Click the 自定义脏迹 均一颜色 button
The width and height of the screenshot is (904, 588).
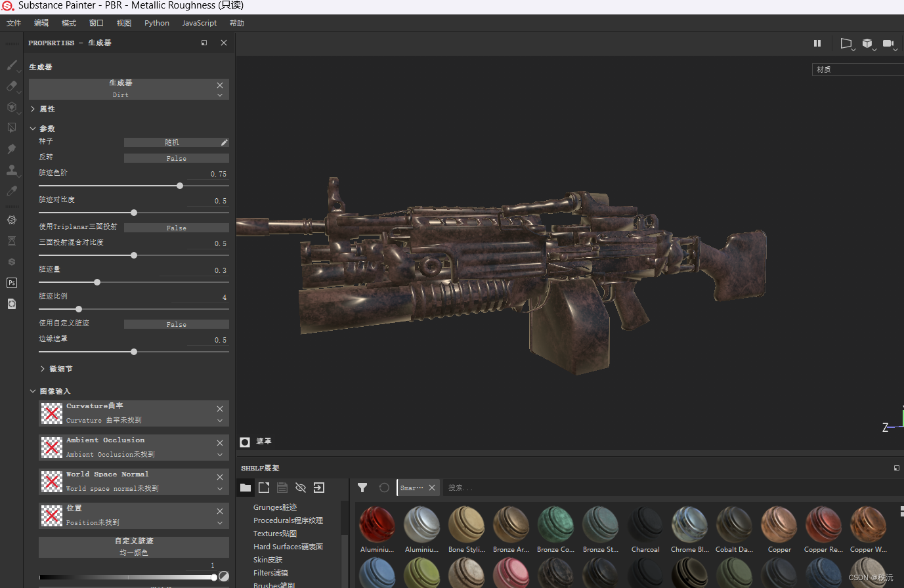click(x=134, y=547)
